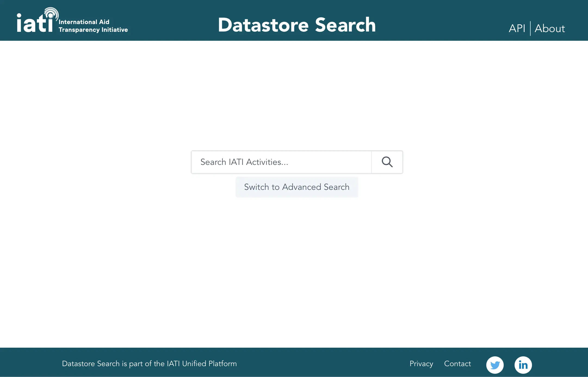Click the magnifying glass search button
This screenshot has height=377, width=588.
click(x=387, y=162)
